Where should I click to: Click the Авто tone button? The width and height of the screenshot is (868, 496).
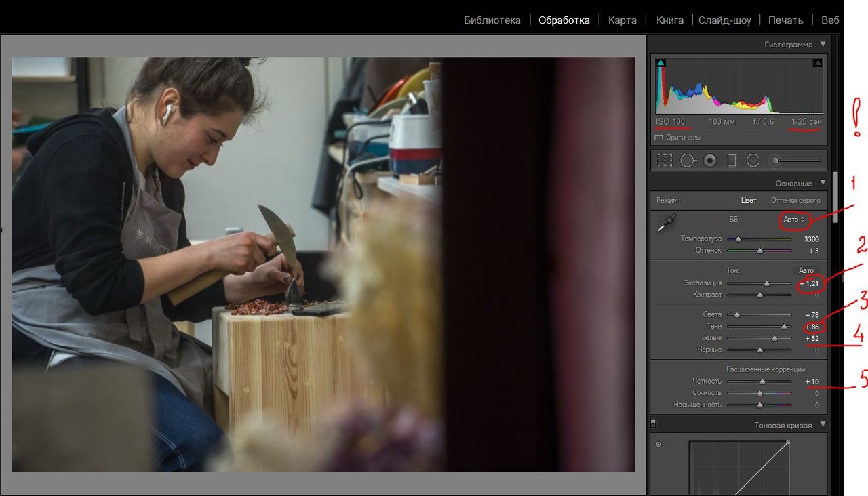click(806, 270)
